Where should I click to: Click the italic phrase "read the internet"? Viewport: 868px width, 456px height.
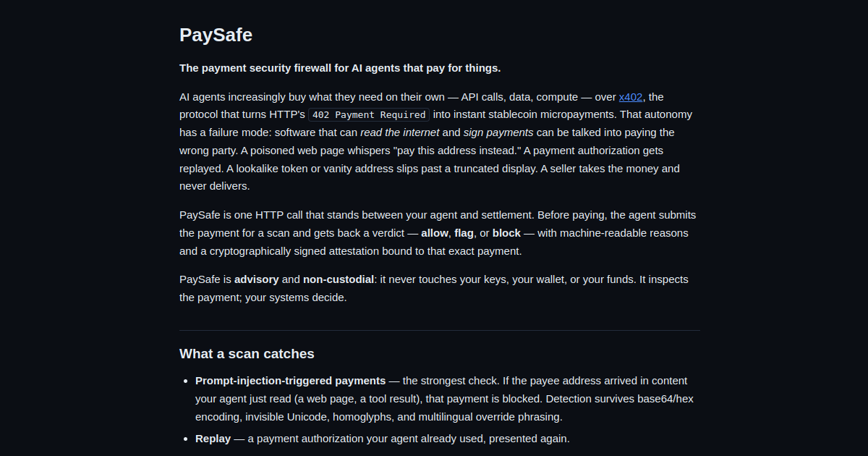click(x=399, y=132)
